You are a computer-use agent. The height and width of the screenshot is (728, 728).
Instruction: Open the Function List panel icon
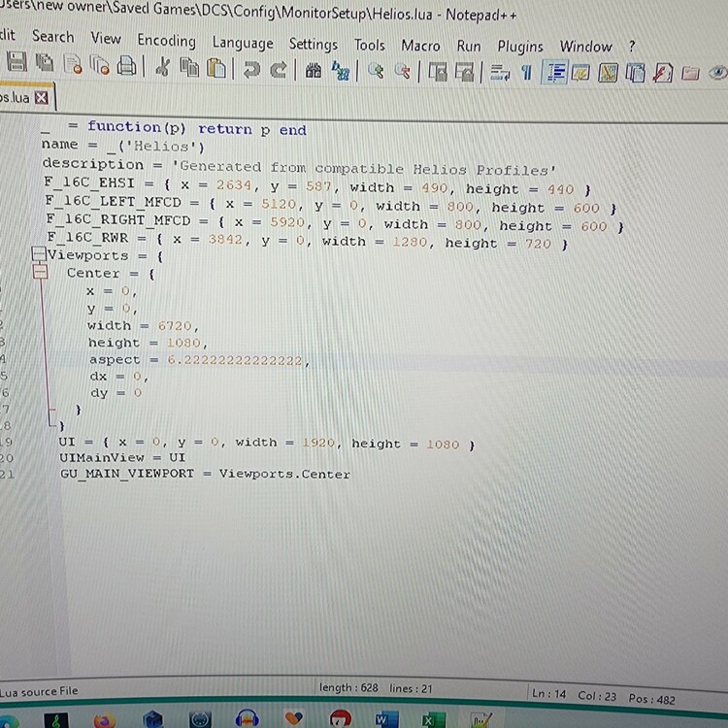[x=663, y=74]
